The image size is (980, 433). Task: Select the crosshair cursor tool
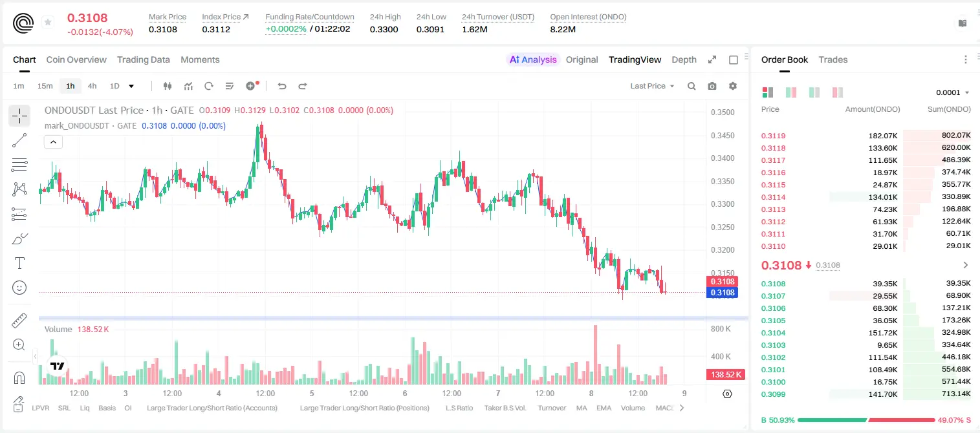pyautogui.click(x=19, y=116)
